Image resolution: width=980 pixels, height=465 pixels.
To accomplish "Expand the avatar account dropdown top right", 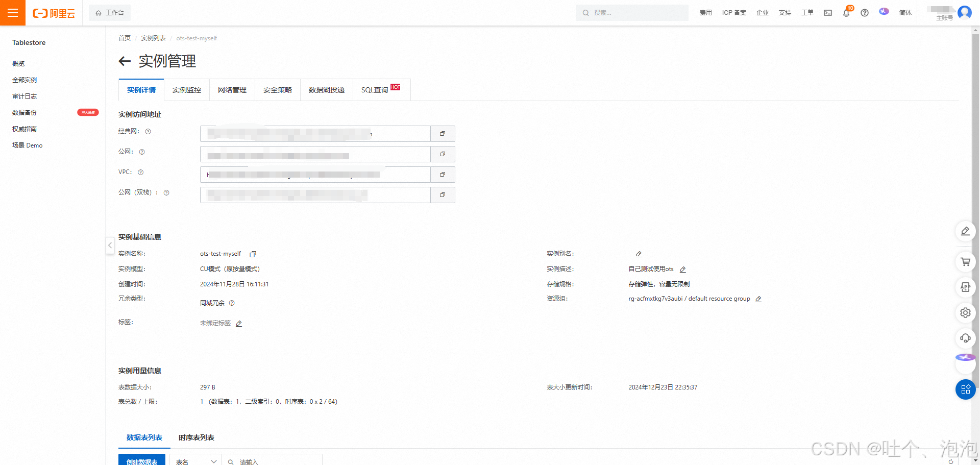I will point(965,13).
